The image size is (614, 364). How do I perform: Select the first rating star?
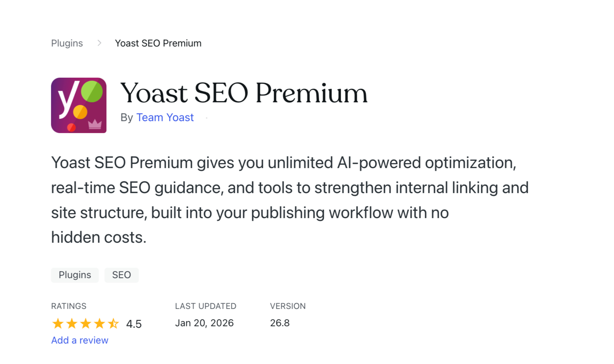pyautogui.click(x=58, y=324)
